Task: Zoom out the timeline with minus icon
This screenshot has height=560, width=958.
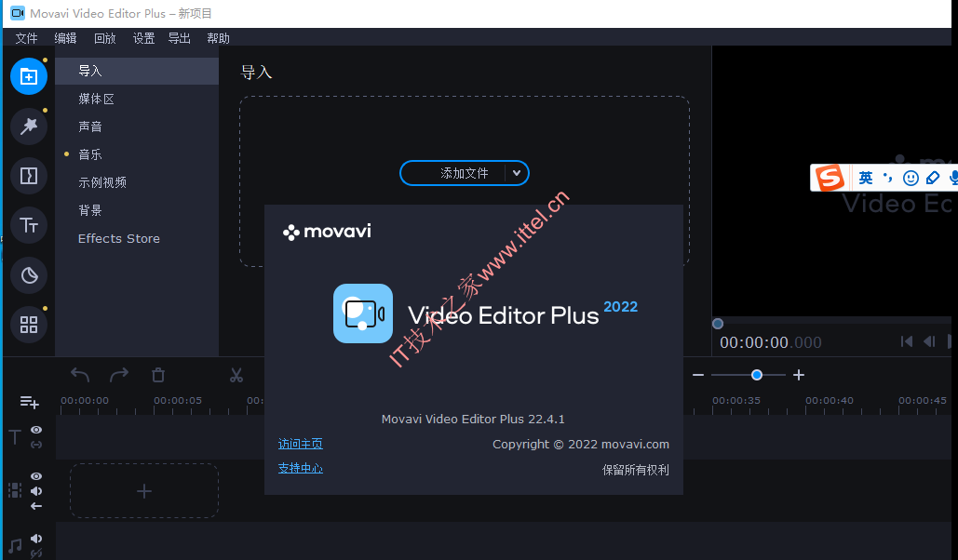Action: coord(698,375)
